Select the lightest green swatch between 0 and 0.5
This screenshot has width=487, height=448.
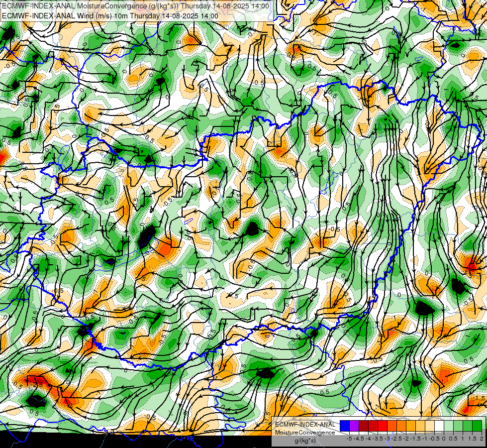pos(449,426)
